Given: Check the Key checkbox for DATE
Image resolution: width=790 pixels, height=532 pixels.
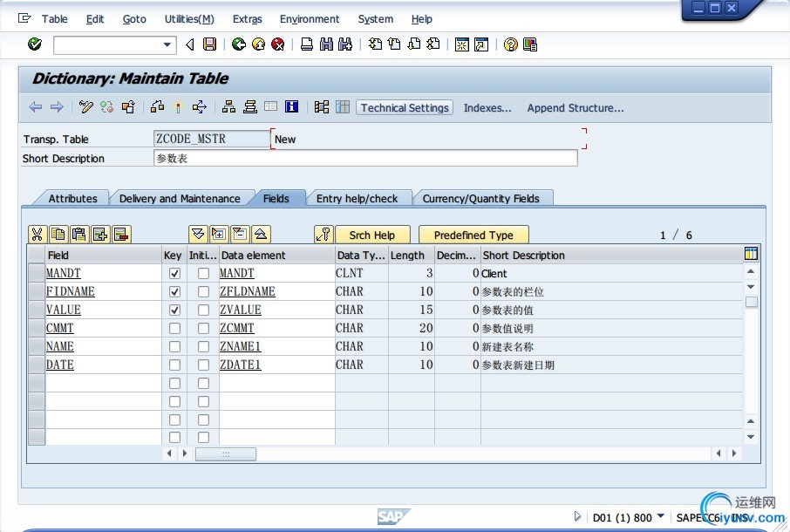Looking at the screenshot, I should pos(174,365).
